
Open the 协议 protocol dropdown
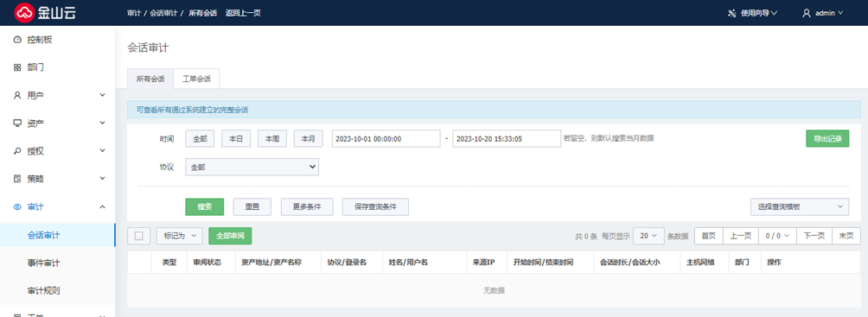(252, 167)
